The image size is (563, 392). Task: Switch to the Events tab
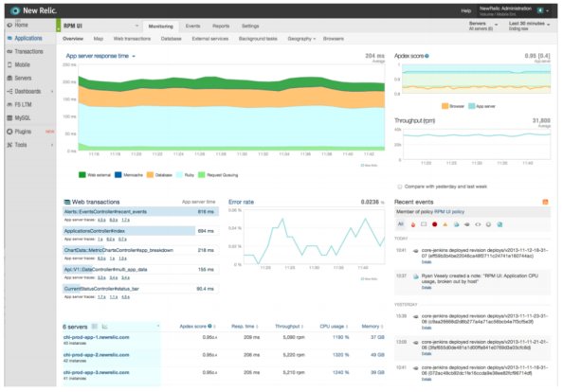192,26
